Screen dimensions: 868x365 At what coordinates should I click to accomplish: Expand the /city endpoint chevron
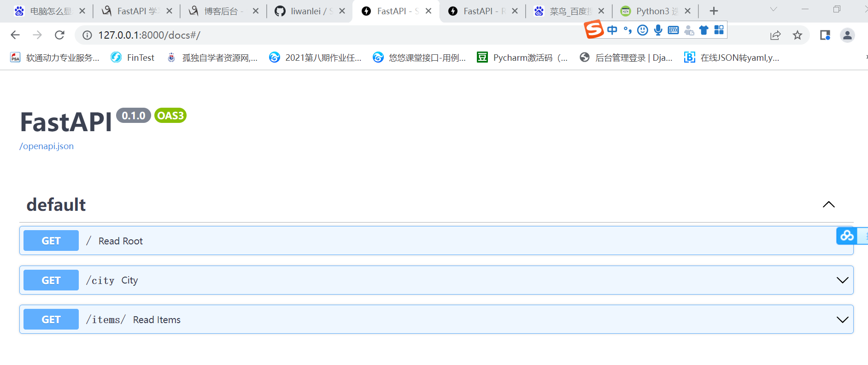coord(843,280)
